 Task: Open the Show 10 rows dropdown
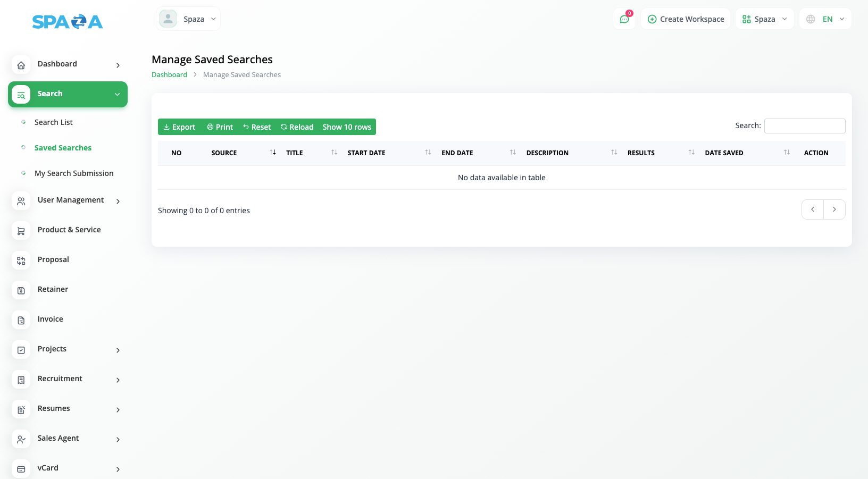pyautogui.click(x=347, y=127)
